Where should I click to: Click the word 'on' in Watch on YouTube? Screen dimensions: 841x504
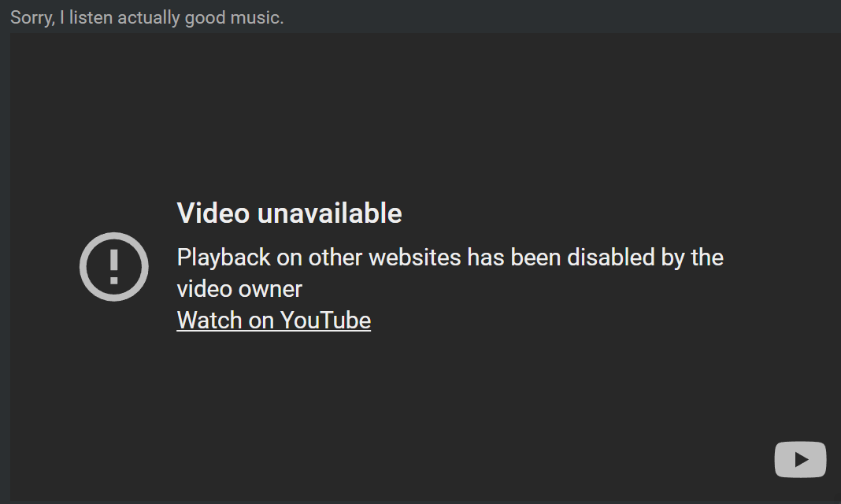tap(261, 321)
